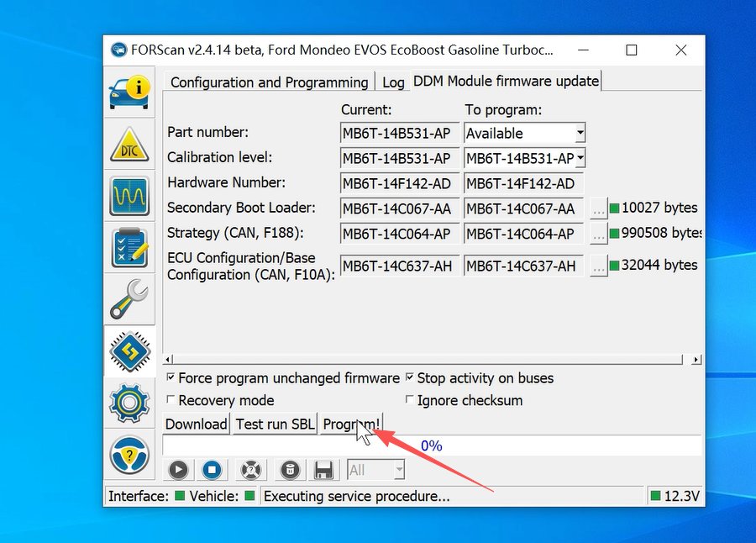756x543 pixels.
Task: Open the DTC trouble codes section
Action: tap(129, 145)
